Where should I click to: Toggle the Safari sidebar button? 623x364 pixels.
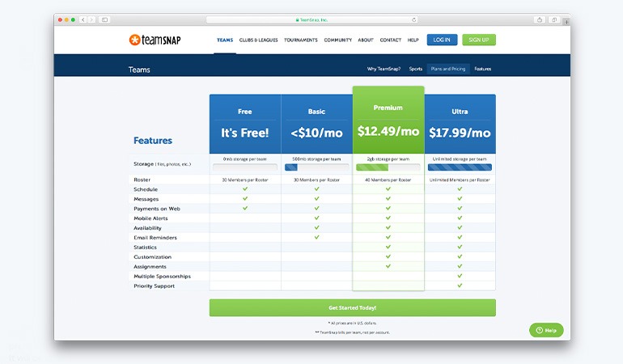[104, 19]
